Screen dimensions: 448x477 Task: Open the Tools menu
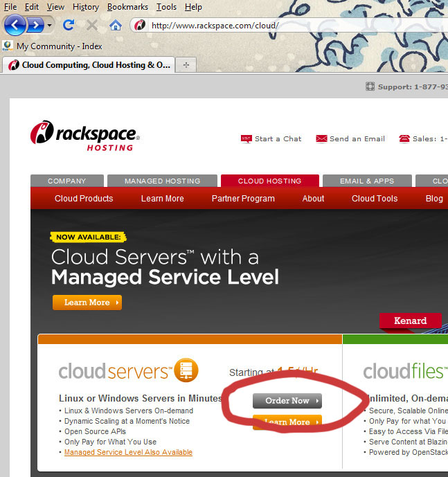coord(166,7)
